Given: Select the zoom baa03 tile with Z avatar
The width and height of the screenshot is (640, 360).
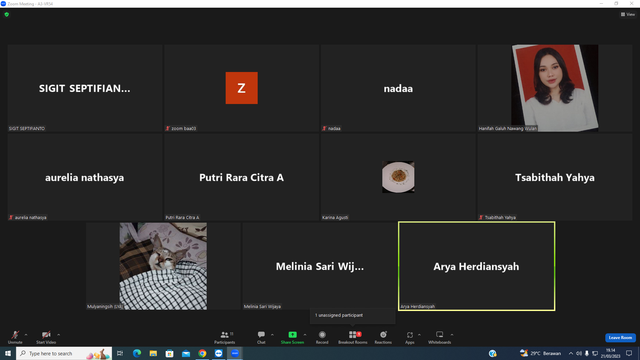Looking at the screenshot, I should (242, 88).
